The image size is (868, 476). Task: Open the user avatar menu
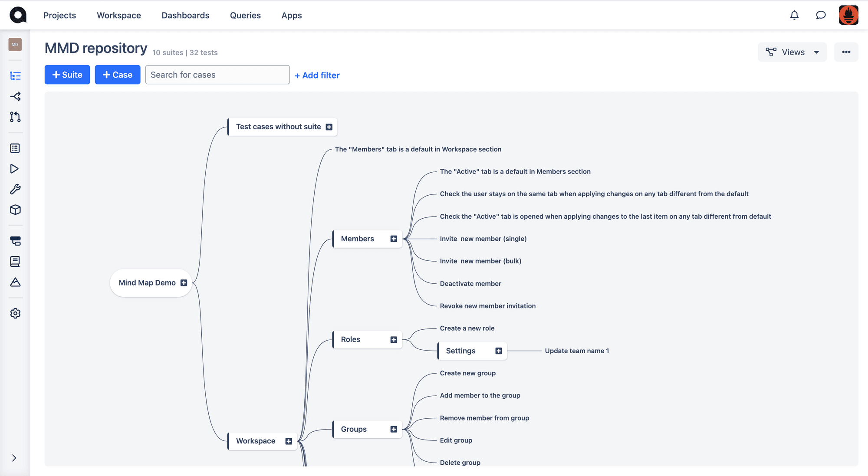pyautogui.click(x=848, y=15)
